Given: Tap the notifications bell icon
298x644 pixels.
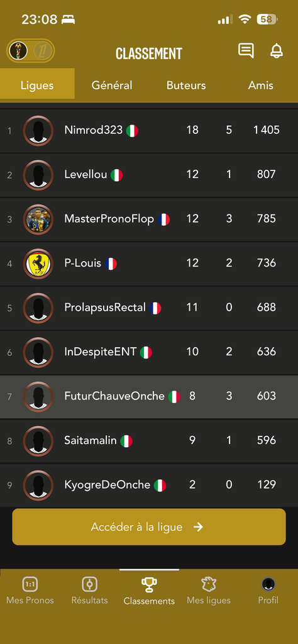Looking at the screenshot, I should [276, 51].
